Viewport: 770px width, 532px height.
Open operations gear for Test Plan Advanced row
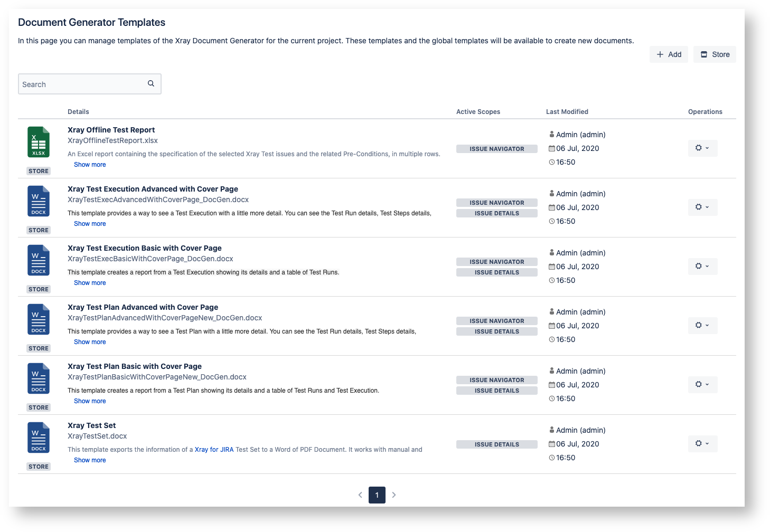(702, 326)
